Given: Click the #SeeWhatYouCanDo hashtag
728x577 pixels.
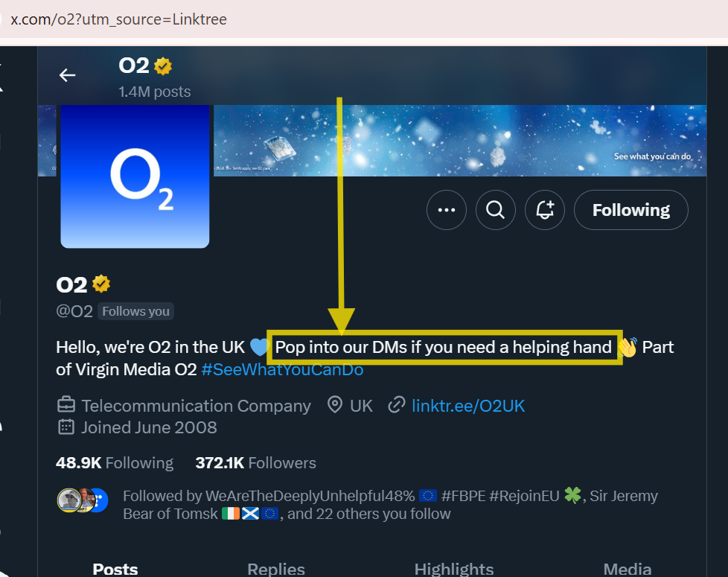Looking at the screenshot, I should [282, 369].
